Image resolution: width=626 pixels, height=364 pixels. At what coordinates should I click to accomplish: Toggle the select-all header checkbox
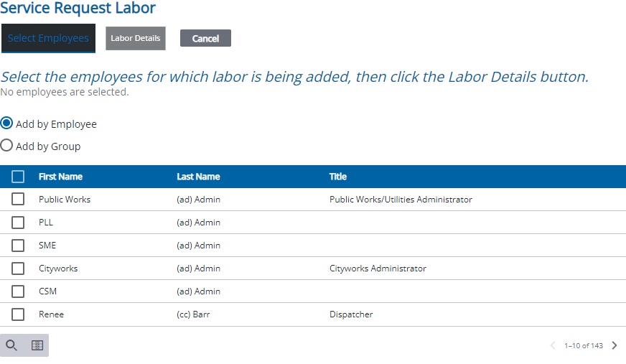pos(18,177)
